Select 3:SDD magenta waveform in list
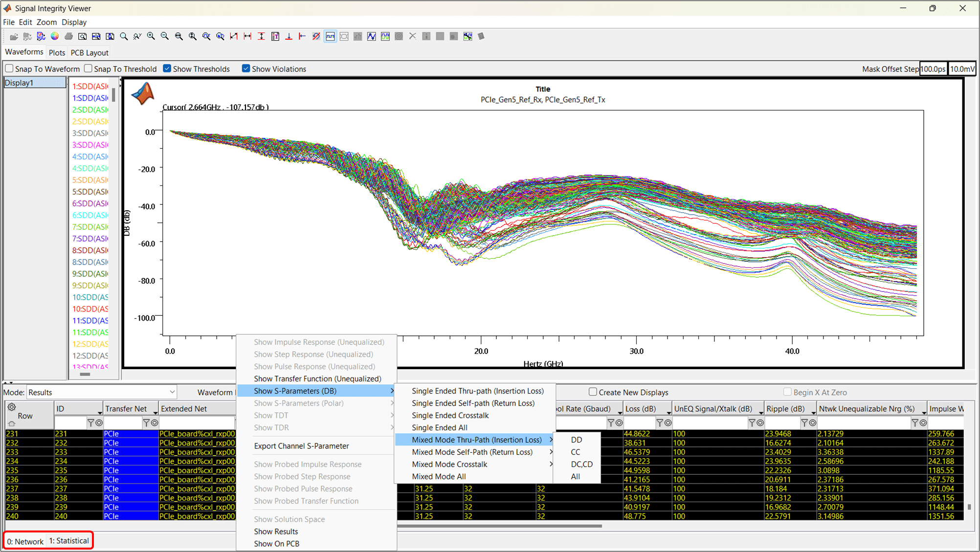The width and height of the screenshot is (980, 552). 90,145
